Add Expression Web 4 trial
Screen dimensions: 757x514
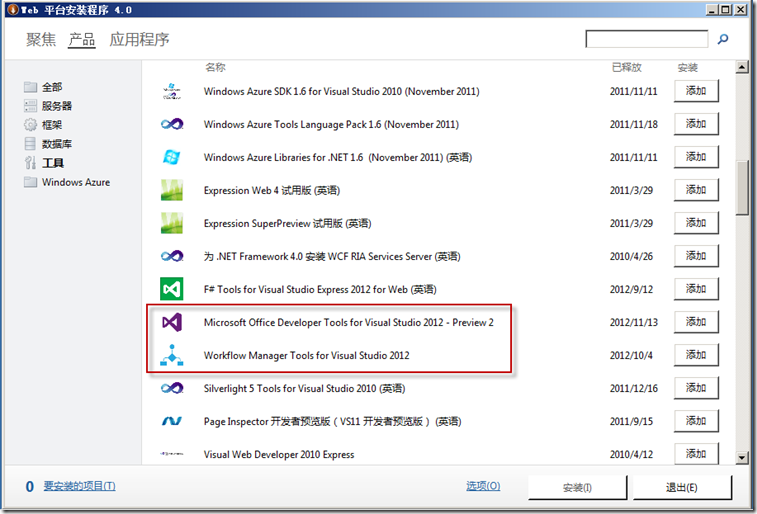(696, 190)
